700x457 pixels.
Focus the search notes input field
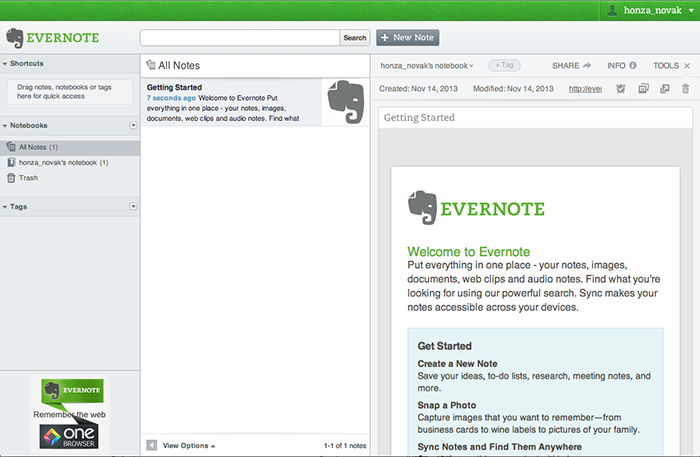[240, 37]
